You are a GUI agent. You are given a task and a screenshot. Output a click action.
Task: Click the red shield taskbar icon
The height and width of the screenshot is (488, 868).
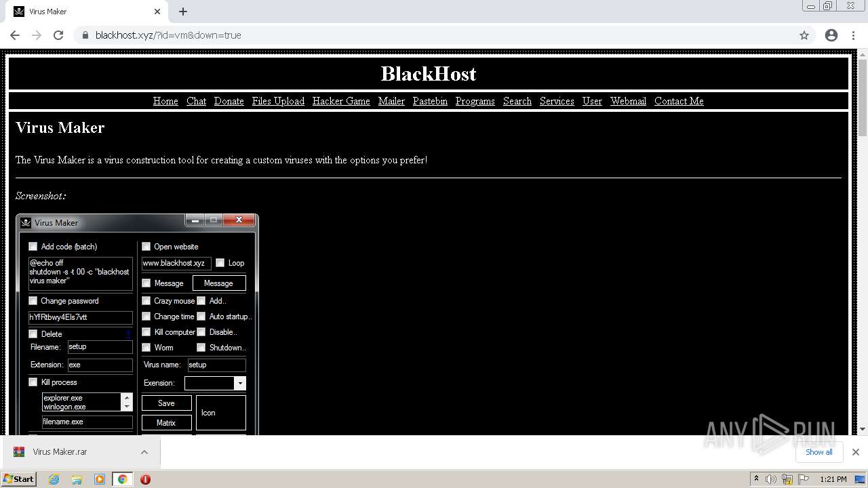[145, 479]
